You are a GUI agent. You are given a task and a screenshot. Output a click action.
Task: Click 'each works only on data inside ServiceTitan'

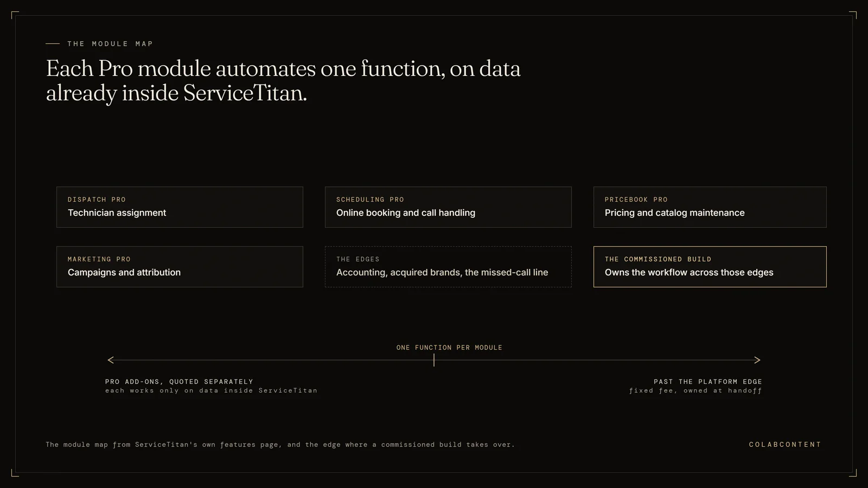[x=211, y=390]
